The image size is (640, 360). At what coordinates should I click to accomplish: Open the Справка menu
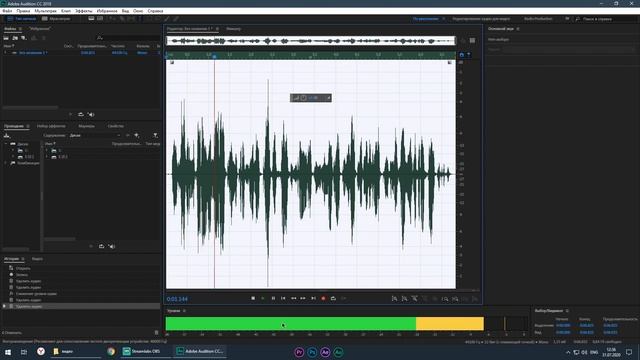click(x=155, y=11)
